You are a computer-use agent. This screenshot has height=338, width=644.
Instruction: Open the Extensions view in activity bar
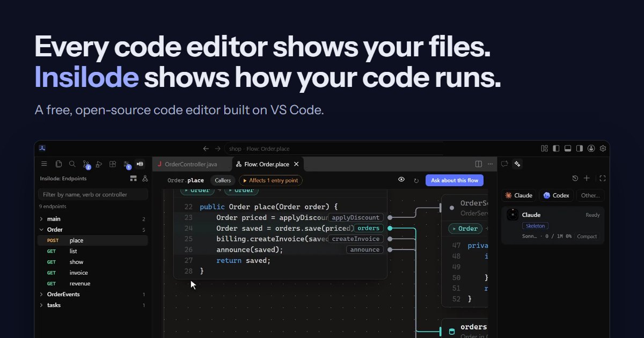click(112, 164)
